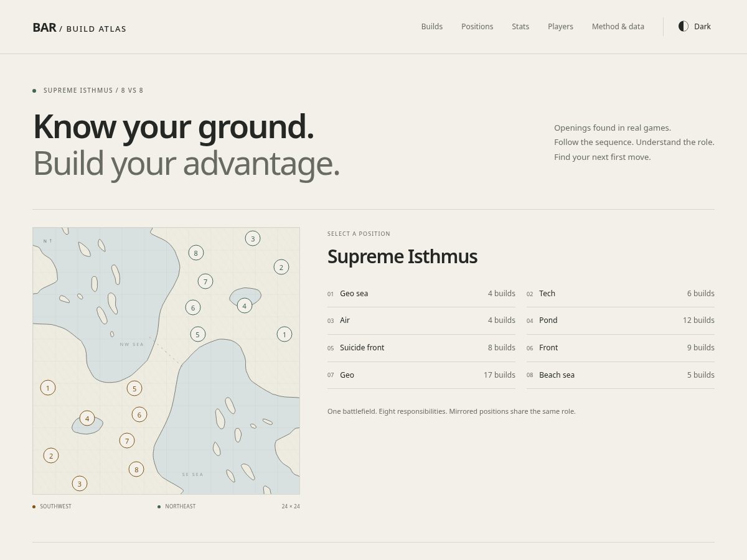Select southwest pond marker 4 on map

pos(87,418)
